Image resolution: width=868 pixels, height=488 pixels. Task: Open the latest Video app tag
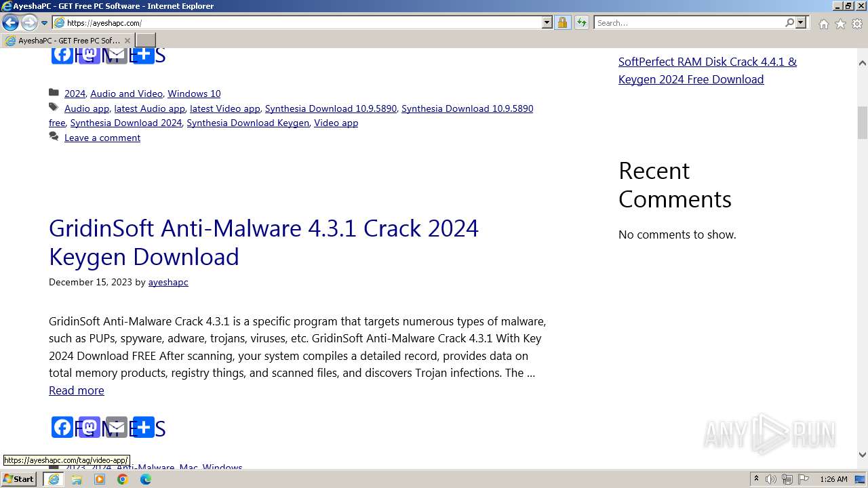click(x=224, y=108)
